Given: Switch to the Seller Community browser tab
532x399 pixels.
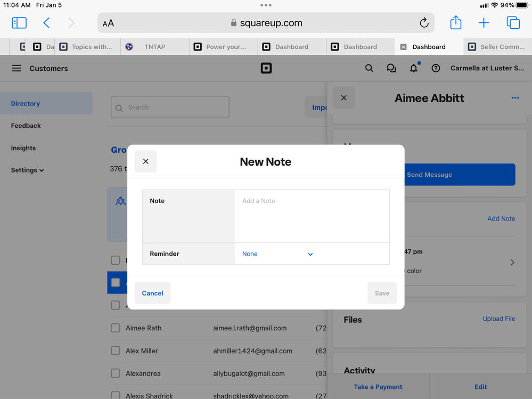Looking at the screenshot, I should 497,47.
